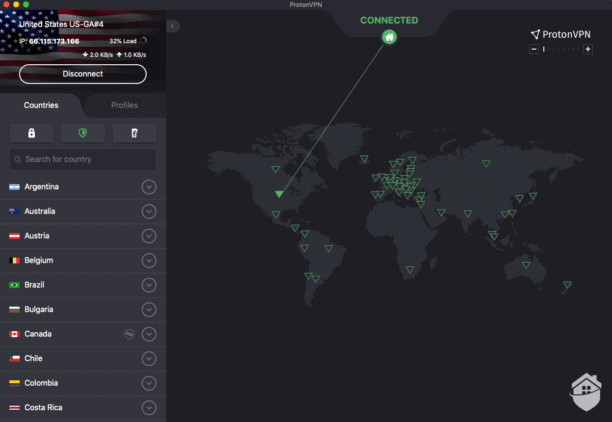
Task: Select the Brazil map server marker
Action: (x=329, y=248)
